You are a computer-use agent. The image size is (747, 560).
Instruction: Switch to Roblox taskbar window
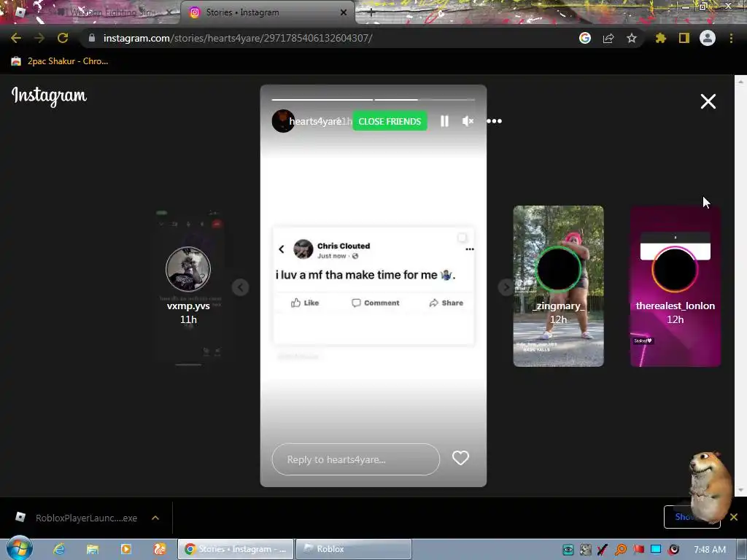354,549
